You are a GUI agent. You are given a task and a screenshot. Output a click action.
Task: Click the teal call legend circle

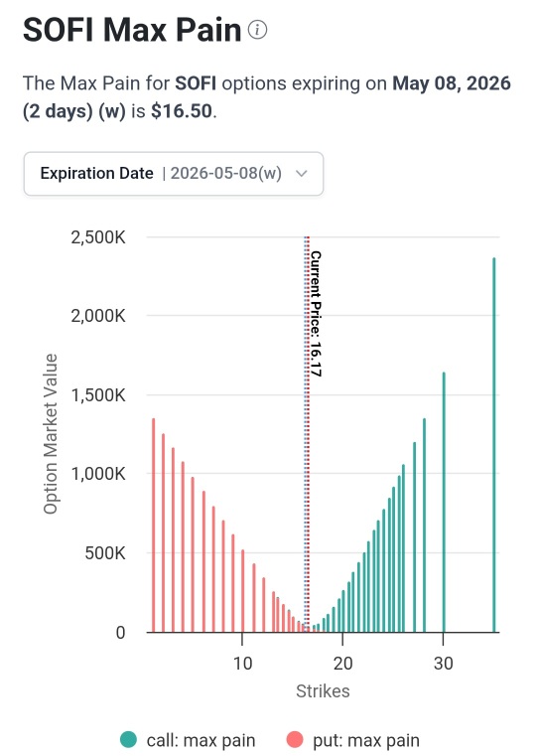(128, 739)
